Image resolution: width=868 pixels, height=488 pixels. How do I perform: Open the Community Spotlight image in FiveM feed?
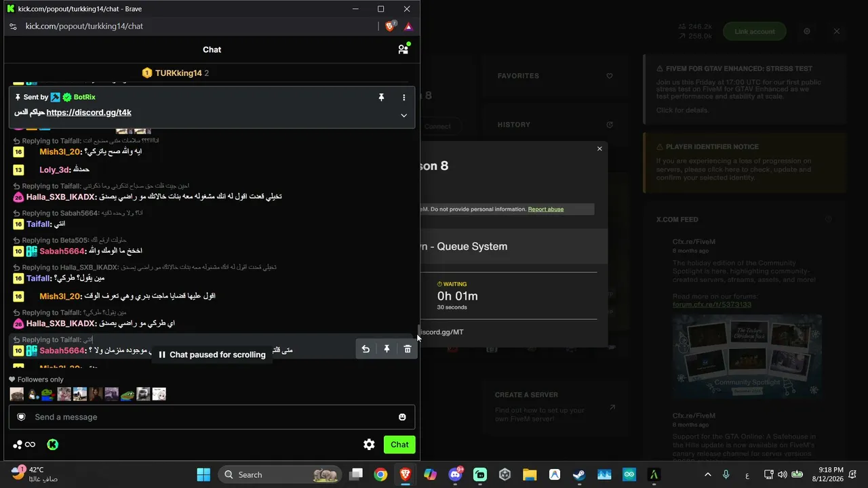747,357
